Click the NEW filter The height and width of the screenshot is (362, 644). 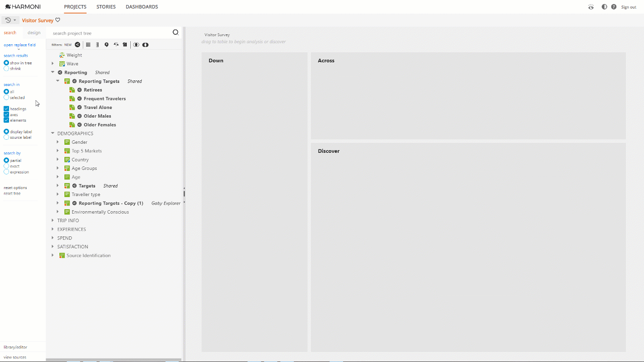(68, 45)
